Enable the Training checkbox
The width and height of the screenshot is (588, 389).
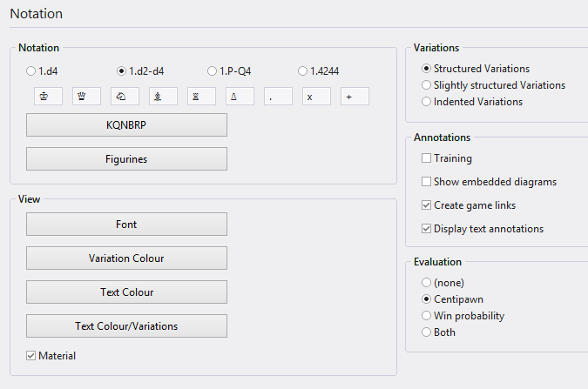(426, 158)
